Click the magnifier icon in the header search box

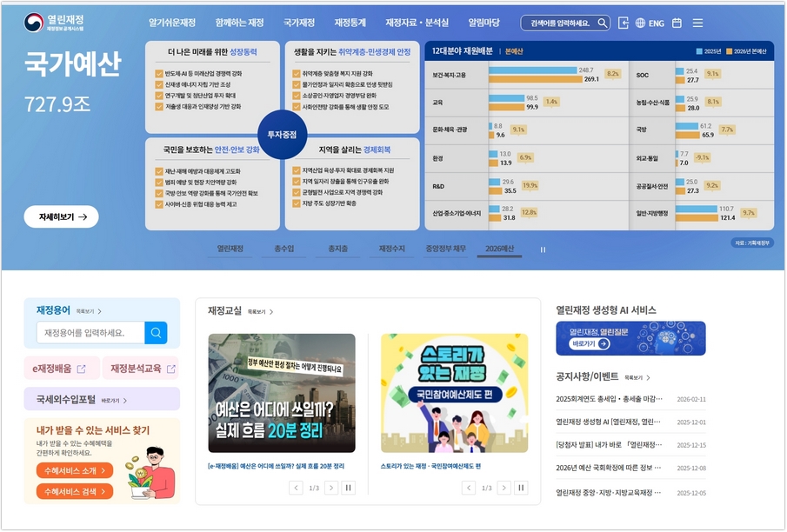602,23
